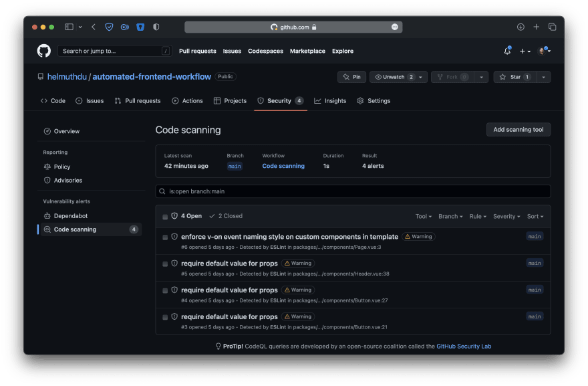
Task: Switch to the repository Issues tab
Action: (x=90, y=100)
